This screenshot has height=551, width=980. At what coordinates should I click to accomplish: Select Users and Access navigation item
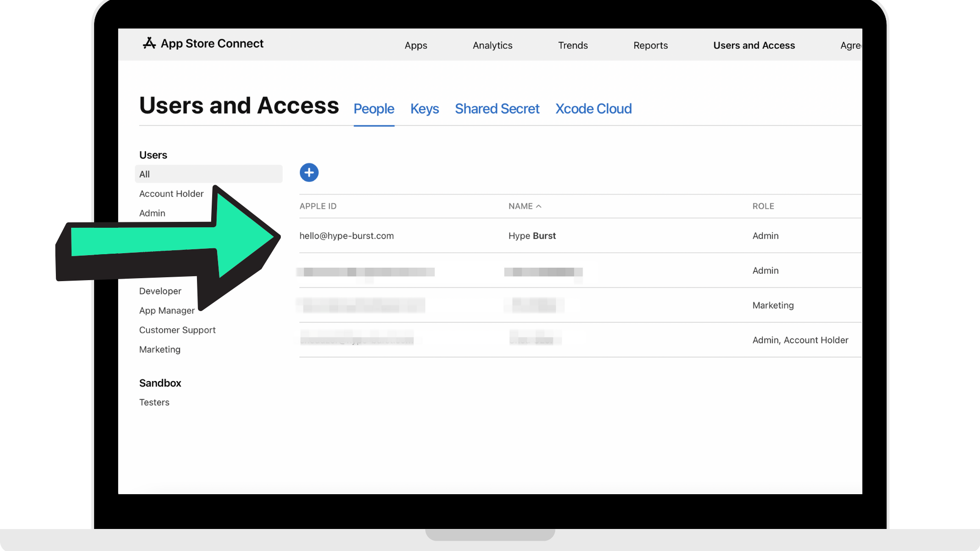pyautogui.click(x=754, y=45)
